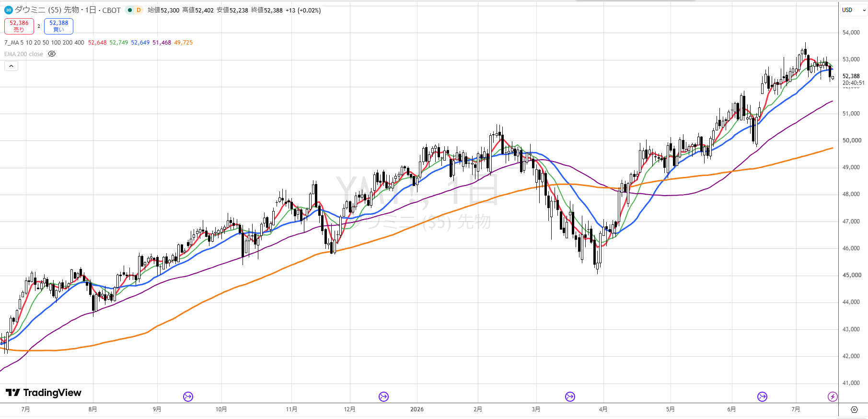The image size is (868, 419).
Task: Open the chart settings gear icon
Action: point(854,409)
